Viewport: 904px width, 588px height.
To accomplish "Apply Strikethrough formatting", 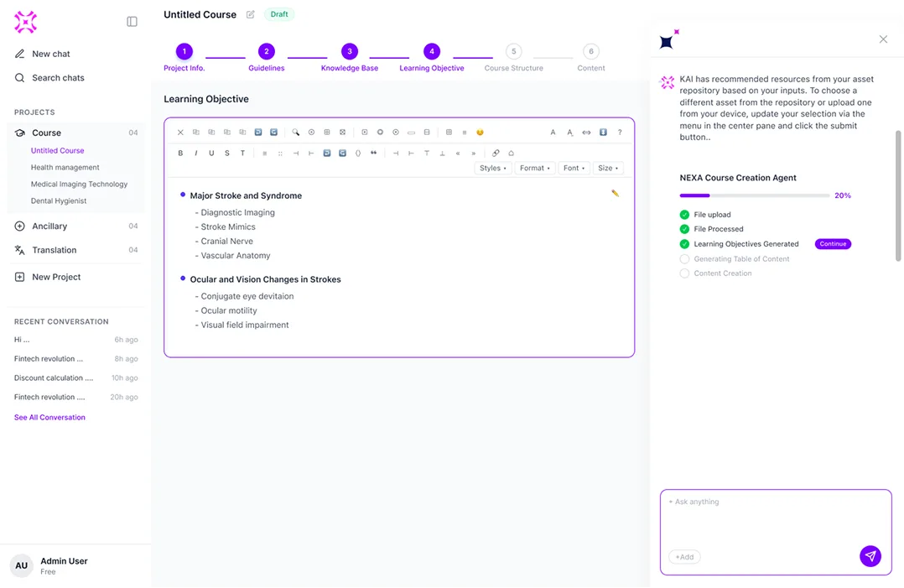I will (227, 154).
